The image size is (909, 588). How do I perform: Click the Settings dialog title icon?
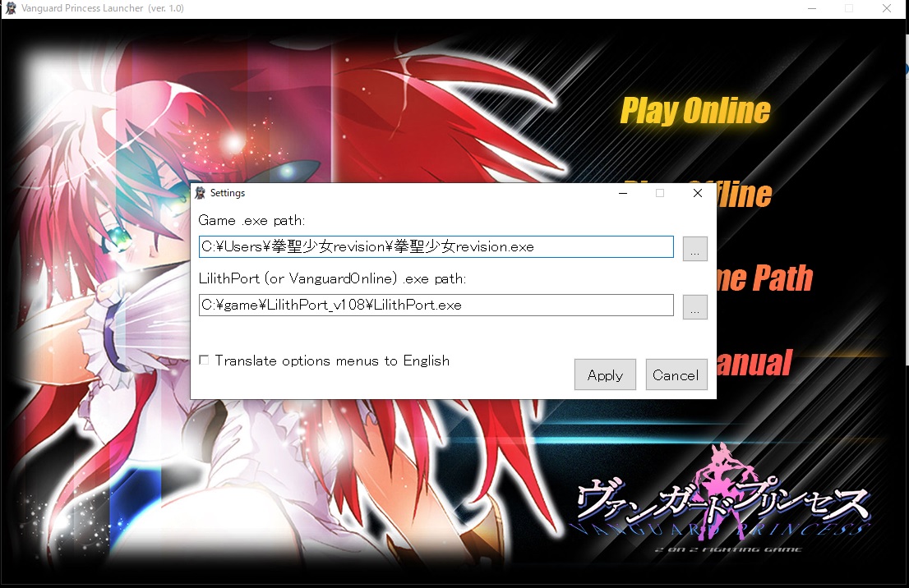(200, 193)
